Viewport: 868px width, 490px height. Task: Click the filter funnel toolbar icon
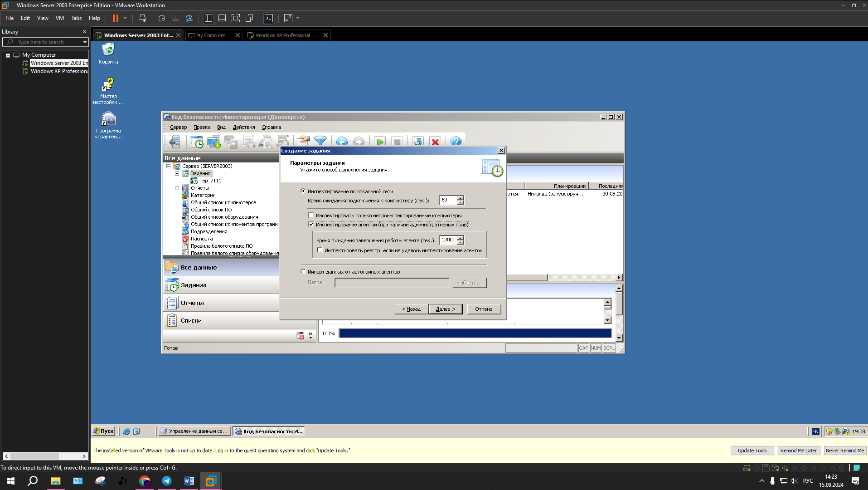[x=321, y=142]
